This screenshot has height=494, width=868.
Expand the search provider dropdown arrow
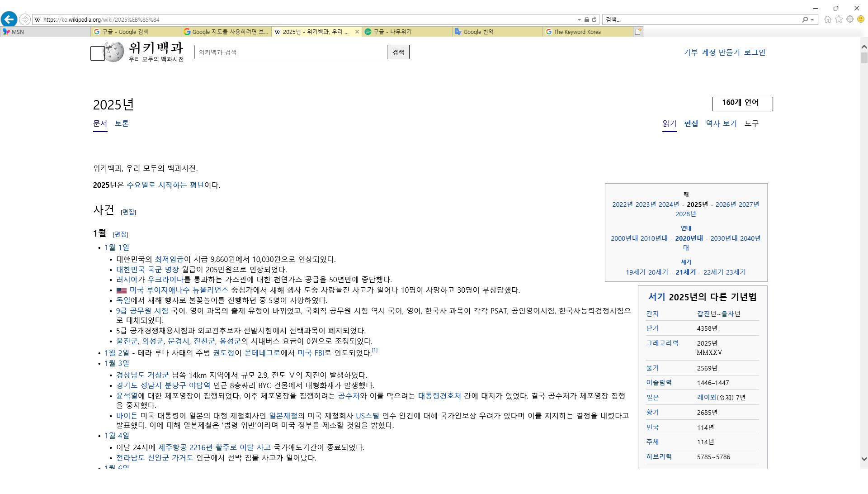[812, 19]
